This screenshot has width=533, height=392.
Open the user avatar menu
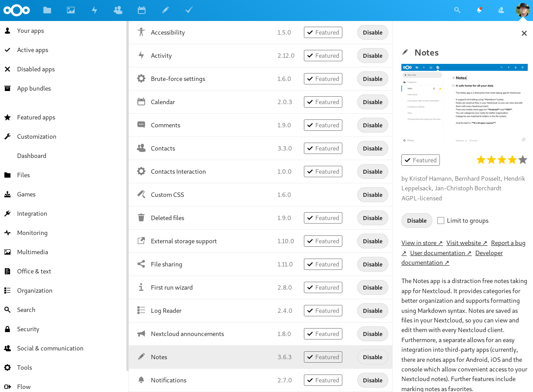(523, 10)
